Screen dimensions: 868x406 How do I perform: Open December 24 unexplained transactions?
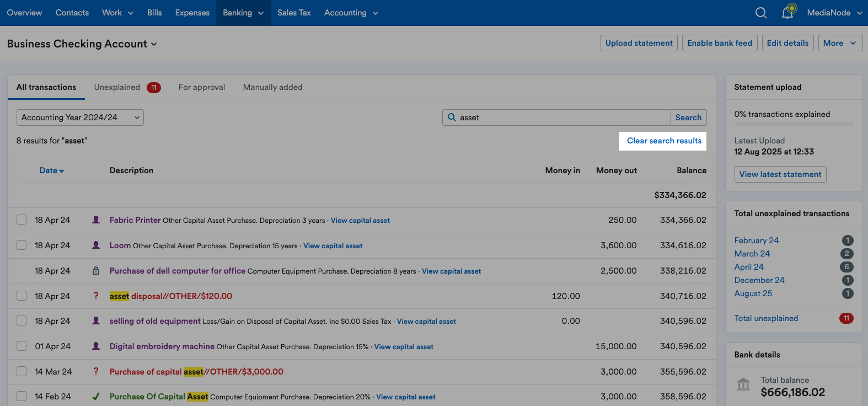pos(759,280)
